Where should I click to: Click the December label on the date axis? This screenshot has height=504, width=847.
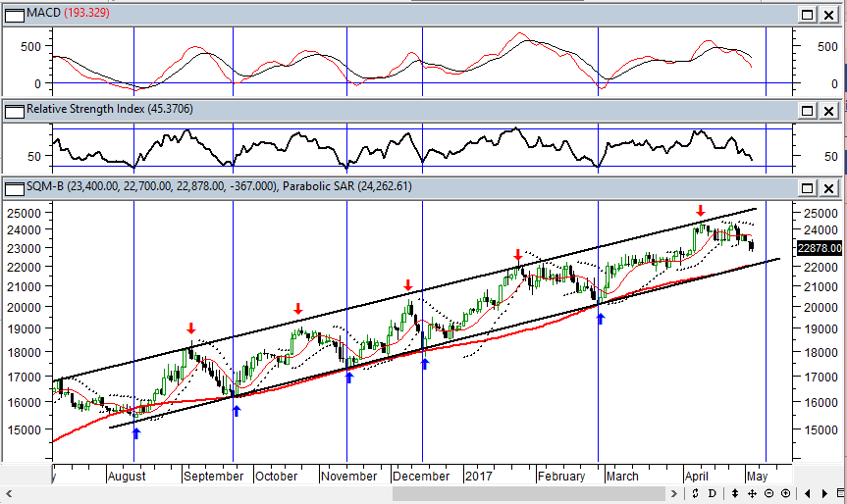(x=421, y=477)
